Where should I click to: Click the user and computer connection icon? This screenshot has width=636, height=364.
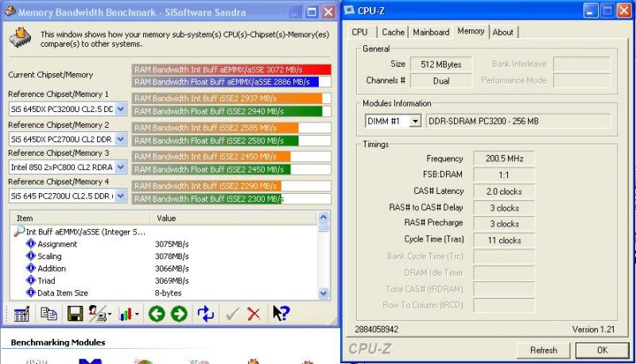point(96,314)
